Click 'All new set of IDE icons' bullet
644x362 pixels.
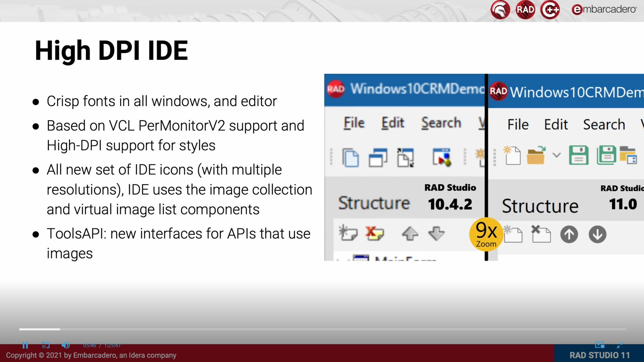point(179,190)
